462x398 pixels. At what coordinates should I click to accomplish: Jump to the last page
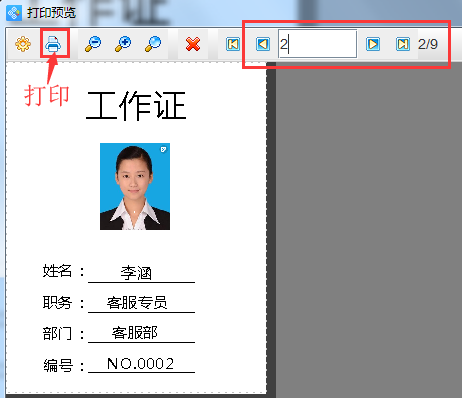coord(403,44)
